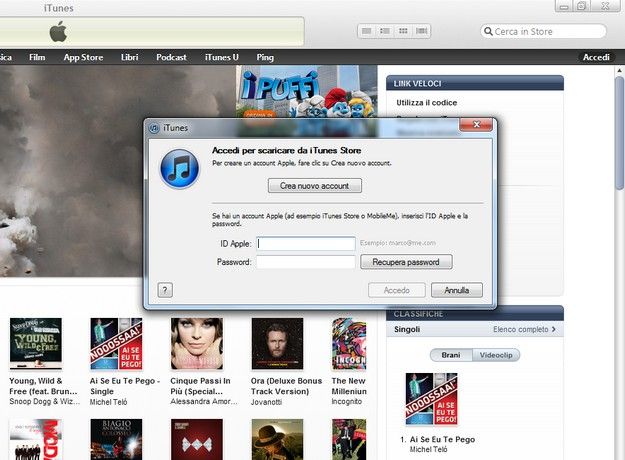Open the I Puffi movie banner
Image resolution: width=625 pixels, height=460 pixels.
[307, 92]
